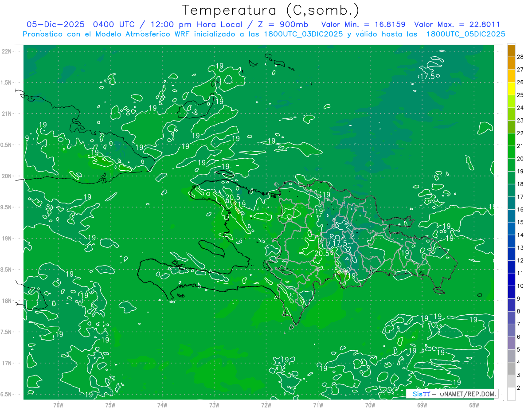Click the '72W' longitude label
This screenshot has width=532, height=411.
(266, 405)
